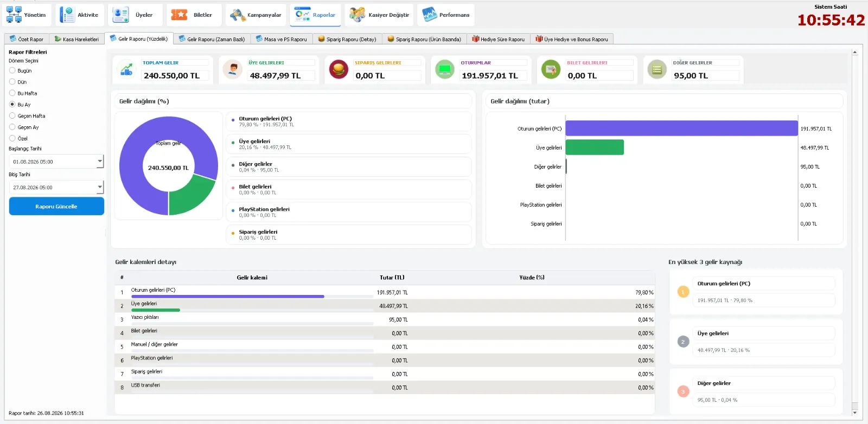The width and height of the screenshot is (868, 424).
Task: Click the Raporlar icon
Action: (303, 15)
